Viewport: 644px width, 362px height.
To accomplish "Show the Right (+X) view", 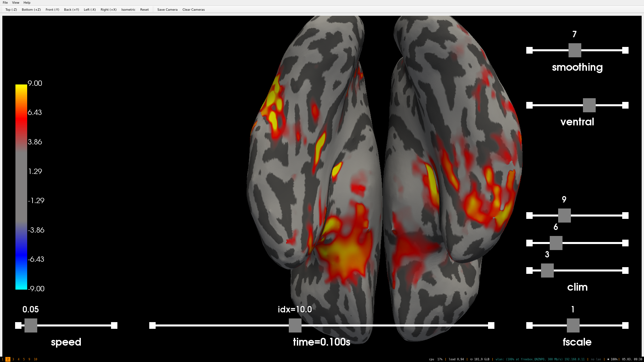I will click(x=108, y=10).
